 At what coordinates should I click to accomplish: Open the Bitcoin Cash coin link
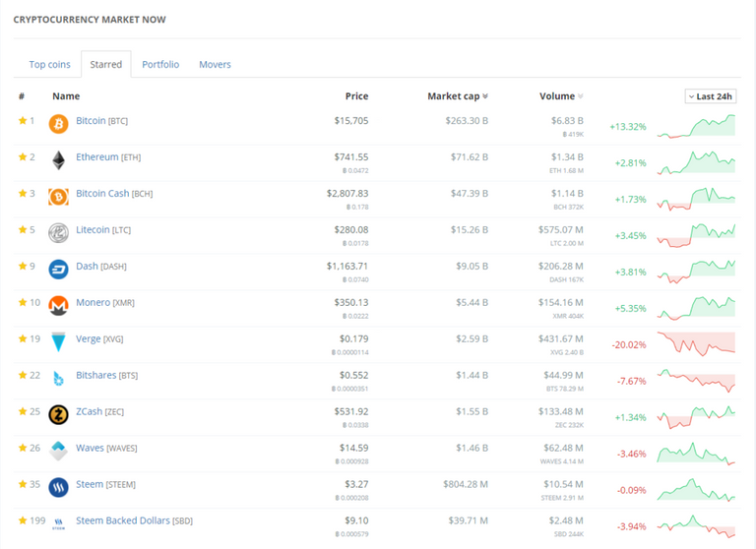[102, 193]
